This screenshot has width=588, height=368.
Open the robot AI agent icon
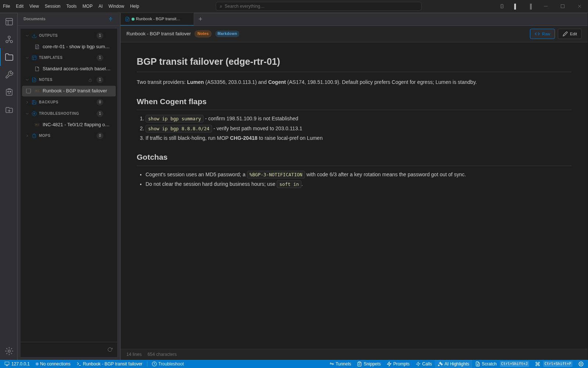(9, 92)
